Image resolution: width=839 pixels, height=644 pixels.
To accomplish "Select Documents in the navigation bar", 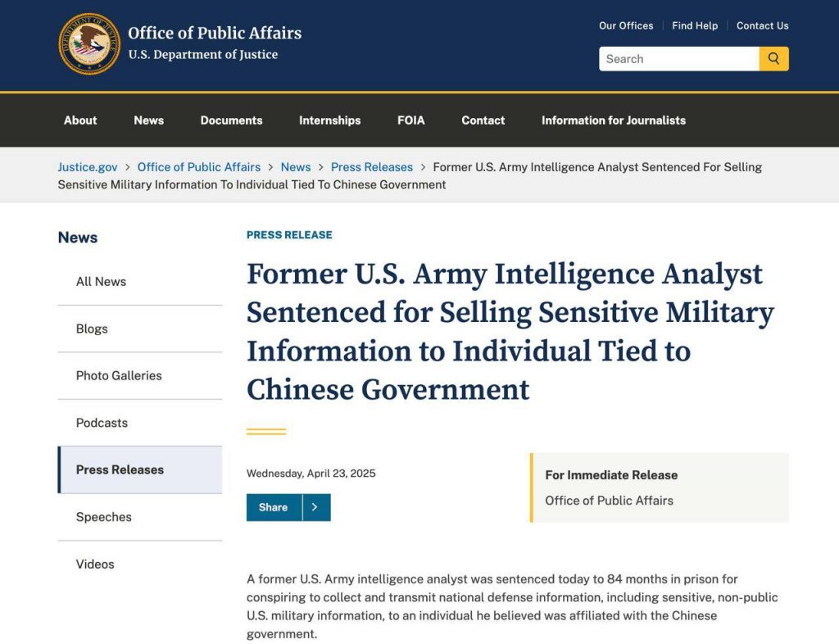I will (231, 120).
